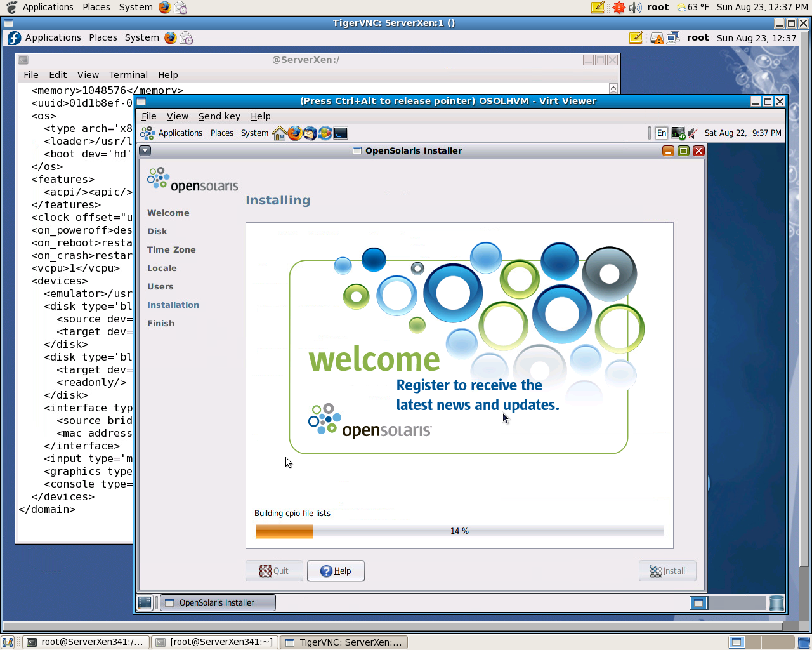Image resolution: width=812 pixels, height=650 pixels.
Task: Select the Time Zone step in installer sidebar
Action: click(x=171, y=250)
